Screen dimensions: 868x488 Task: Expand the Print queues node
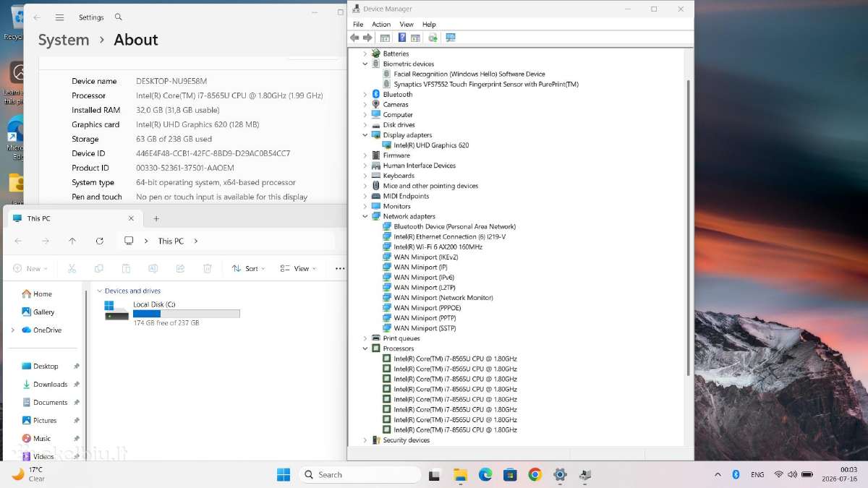(365, 338)
